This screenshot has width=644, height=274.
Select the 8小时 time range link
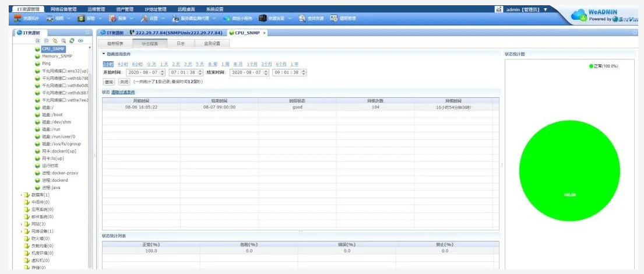(x=137, y=64)
